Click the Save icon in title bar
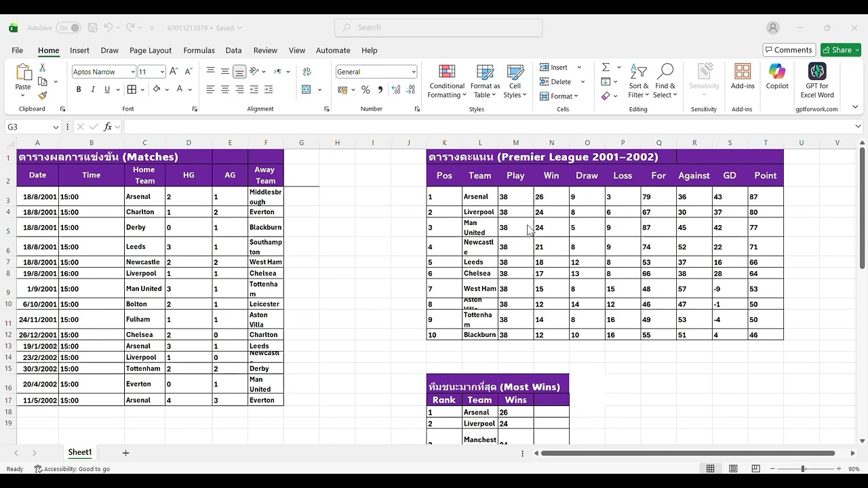This screenshot has width=868, height=488. (x=92, y=28)
